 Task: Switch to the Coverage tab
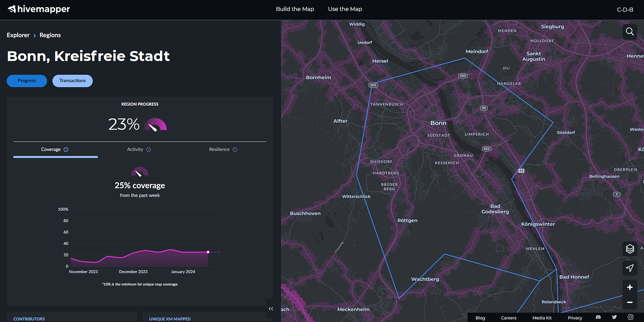click(55, 150)
